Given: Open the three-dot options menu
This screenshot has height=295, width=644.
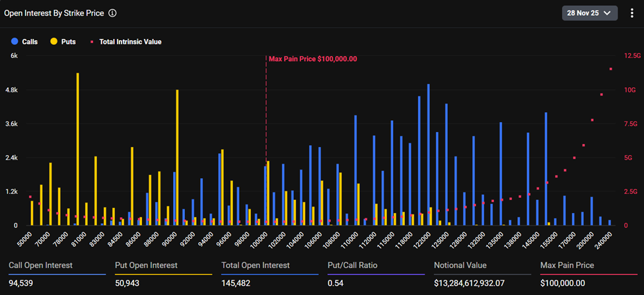Looking at the screenshot, I should tap(631, 13).
